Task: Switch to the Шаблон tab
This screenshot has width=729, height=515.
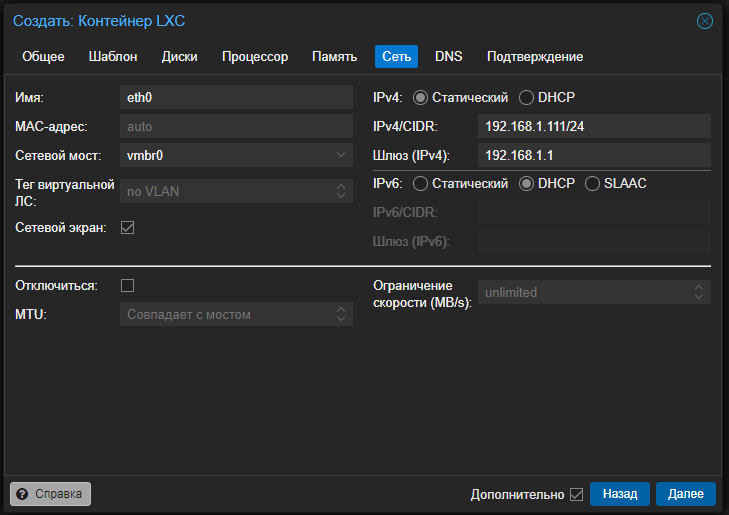Action: point(113,57)
